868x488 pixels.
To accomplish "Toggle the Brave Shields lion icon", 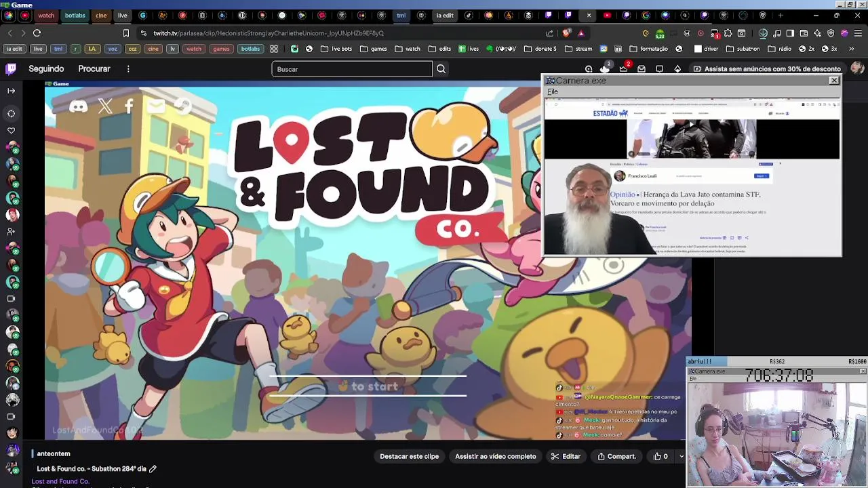I will pyautogui.click(x=567, y=33).
